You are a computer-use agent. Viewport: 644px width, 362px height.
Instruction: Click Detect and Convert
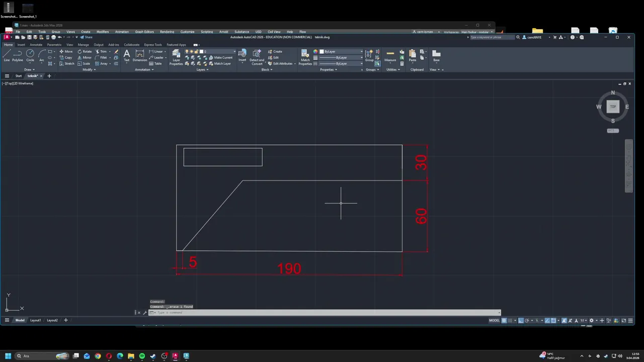pyautogui.click(x=257, y=57)
